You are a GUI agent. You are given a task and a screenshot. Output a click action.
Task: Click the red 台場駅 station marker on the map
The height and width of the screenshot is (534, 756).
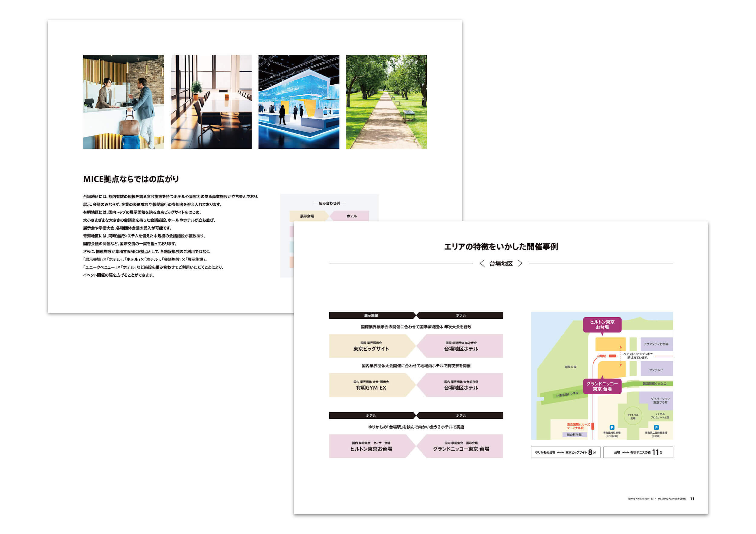612,356
